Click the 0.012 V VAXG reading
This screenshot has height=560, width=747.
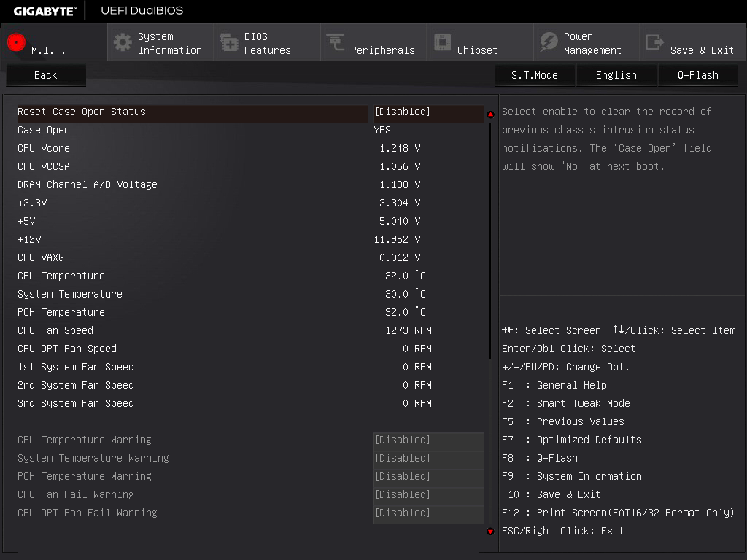tap(400, 257)
